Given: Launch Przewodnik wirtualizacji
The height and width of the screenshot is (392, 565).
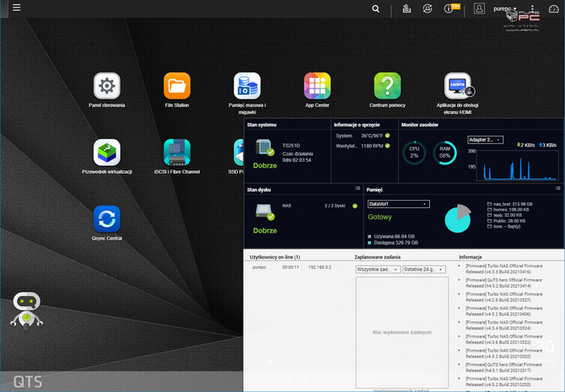Looking at the screenshot, I should pyautogui.click(x=106, y=153).
